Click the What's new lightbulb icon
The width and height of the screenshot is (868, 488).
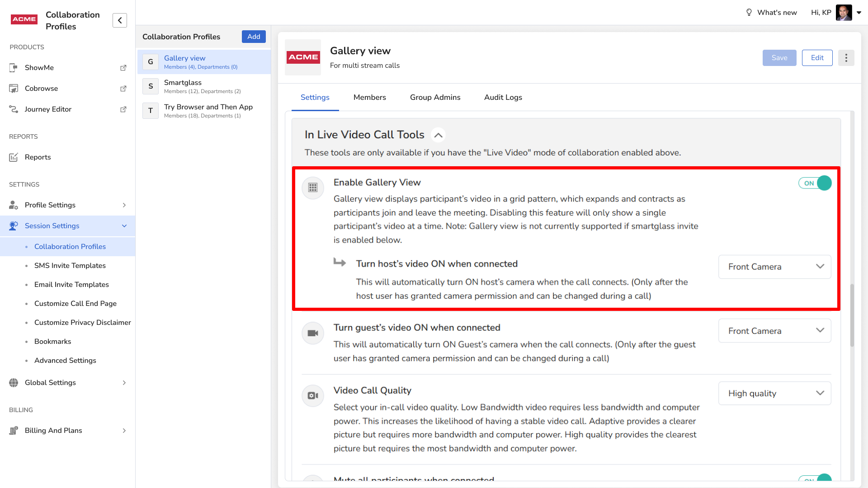[749, 13]
